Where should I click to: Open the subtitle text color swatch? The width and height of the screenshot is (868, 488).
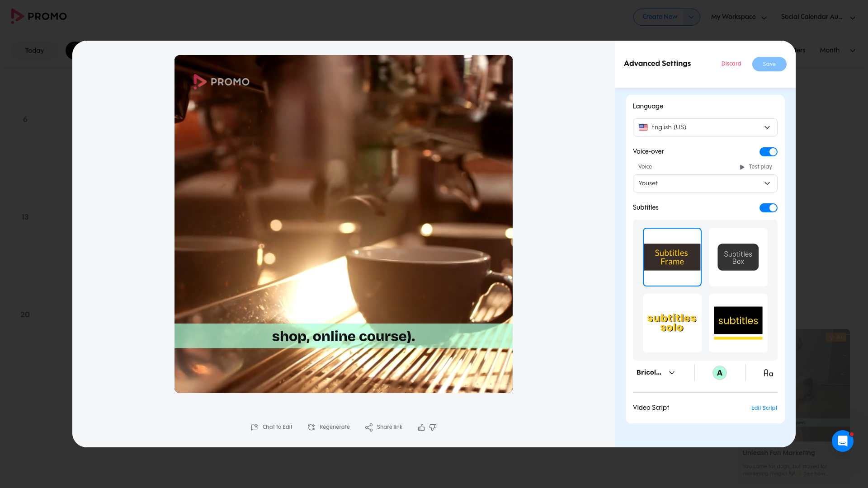point(719,373)
